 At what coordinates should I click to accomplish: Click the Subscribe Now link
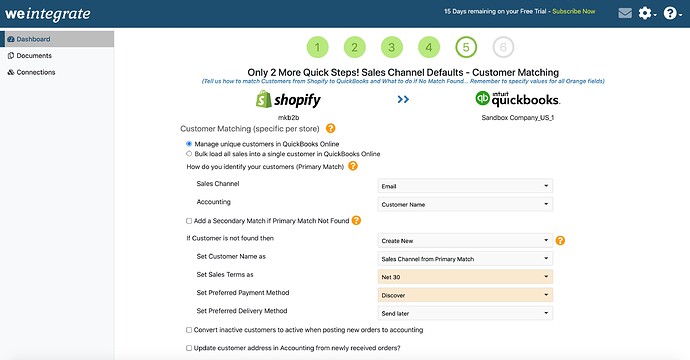pos(574,11)
